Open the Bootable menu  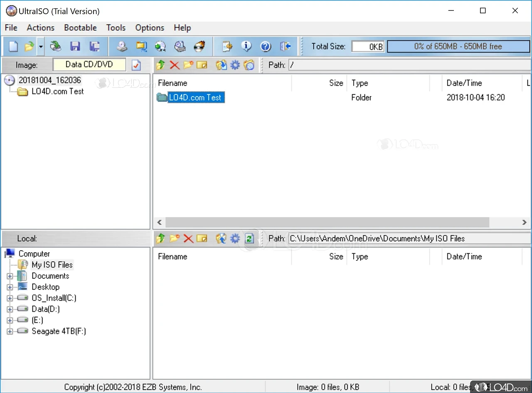(80, 27)
